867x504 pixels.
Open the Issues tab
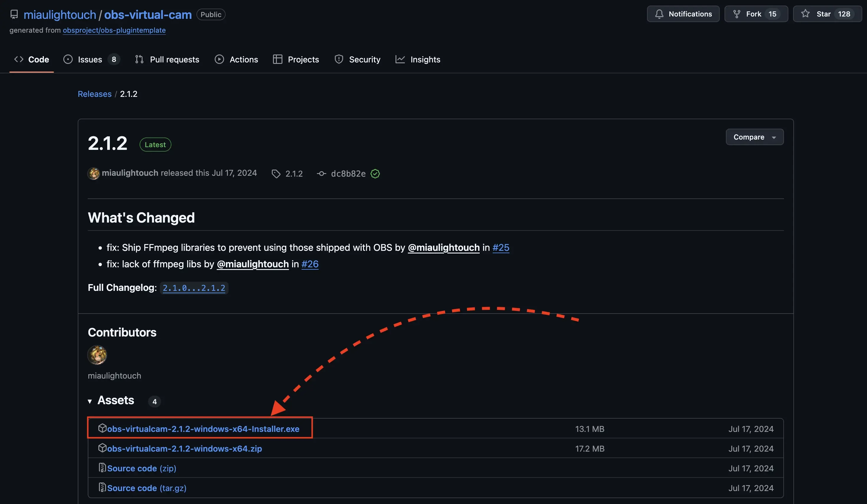point(90,59)
